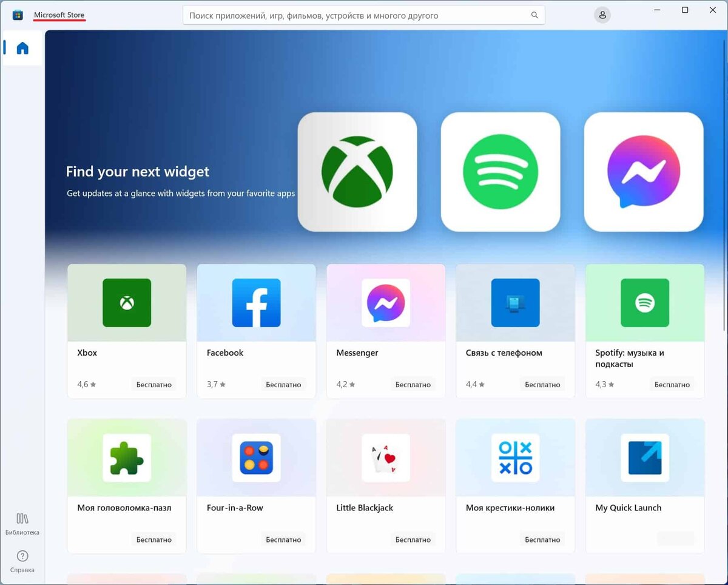The image size is (728, 585).
Task: Click the My Quick Launch title
Action: coord(629,508)
